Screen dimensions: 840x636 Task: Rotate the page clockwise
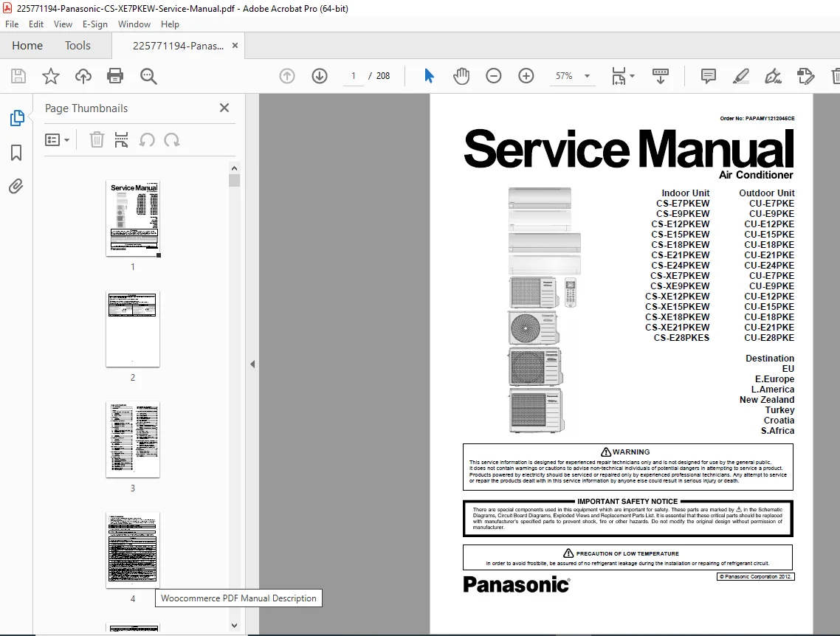point(172,140)
